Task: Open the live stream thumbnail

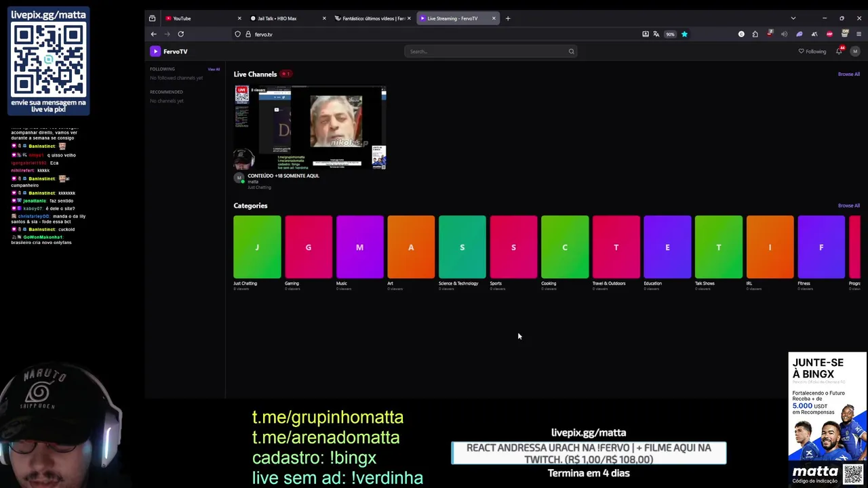Action: coord(310,127)
